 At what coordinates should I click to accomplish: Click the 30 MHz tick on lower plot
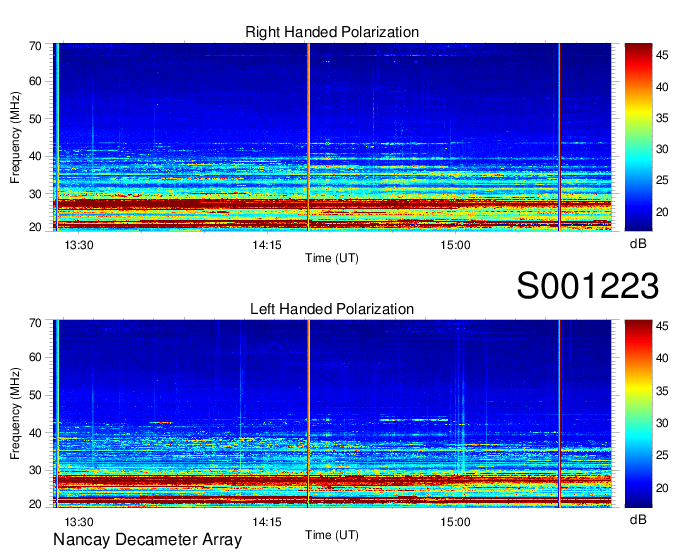click(35, 470)
